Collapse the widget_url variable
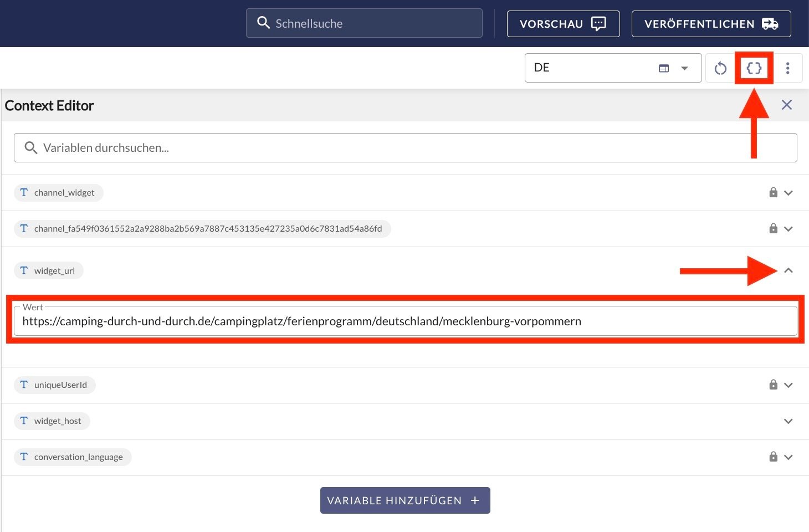This screenshot has width=809, height=532. [x=788, y=270]
